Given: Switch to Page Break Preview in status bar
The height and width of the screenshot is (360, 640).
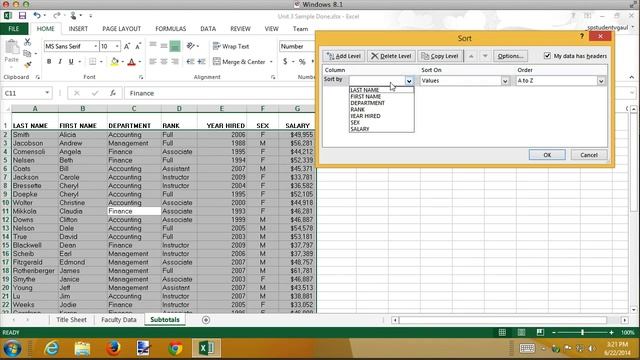Looking at the screenshot, I should click(540, 332).
